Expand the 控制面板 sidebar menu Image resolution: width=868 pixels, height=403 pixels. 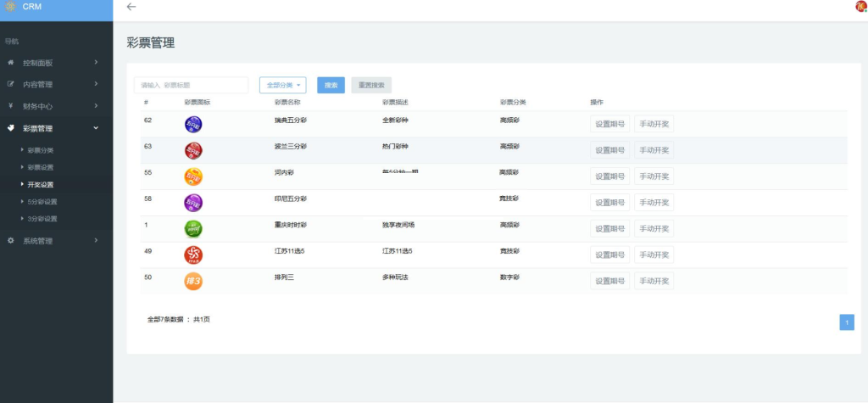pos(56,63)
